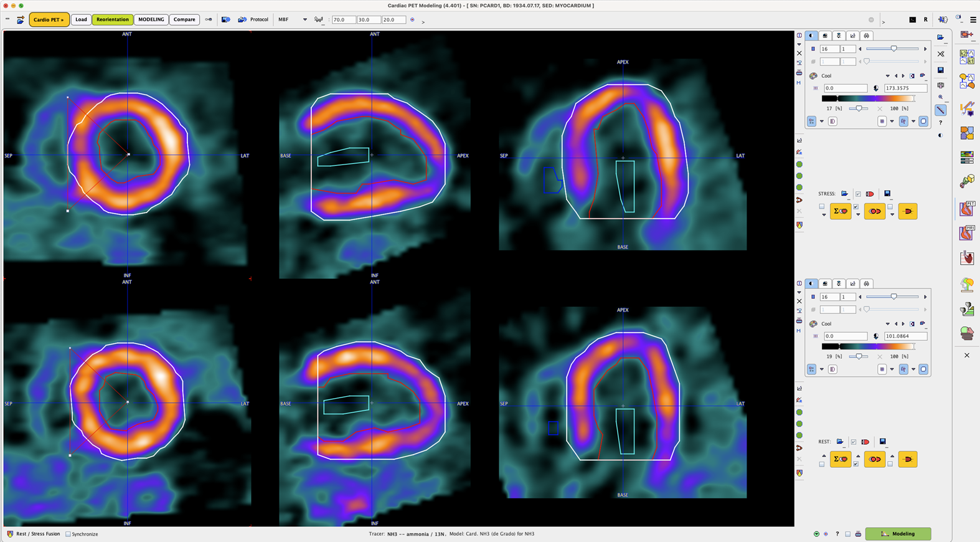The height and width of the screenshot is (542, 980).
Task: Click the Protocol load button
Action: point(242,19)
